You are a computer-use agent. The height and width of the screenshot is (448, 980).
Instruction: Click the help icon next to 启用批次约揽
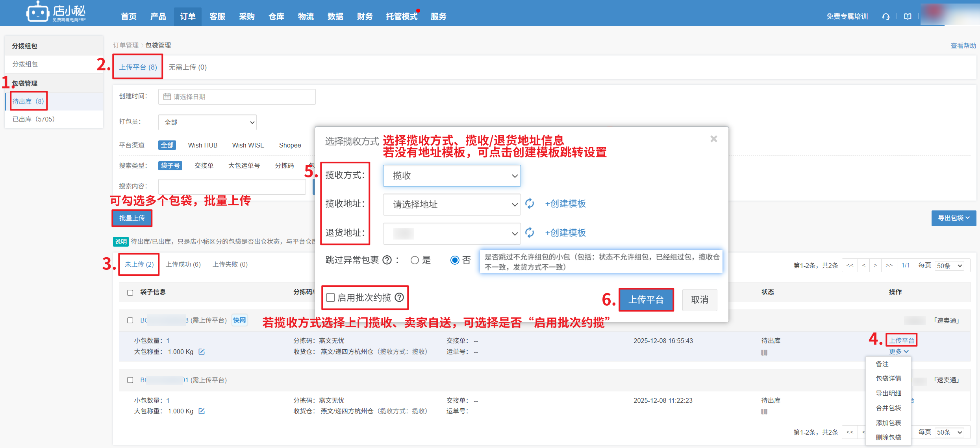(x=399, y=298)
